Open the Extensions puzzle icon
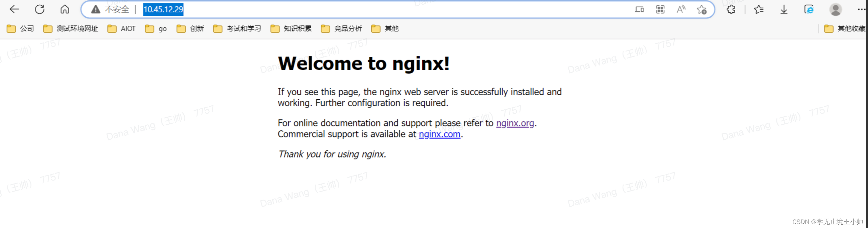The image size is (868, 228). tap(731, 9)
